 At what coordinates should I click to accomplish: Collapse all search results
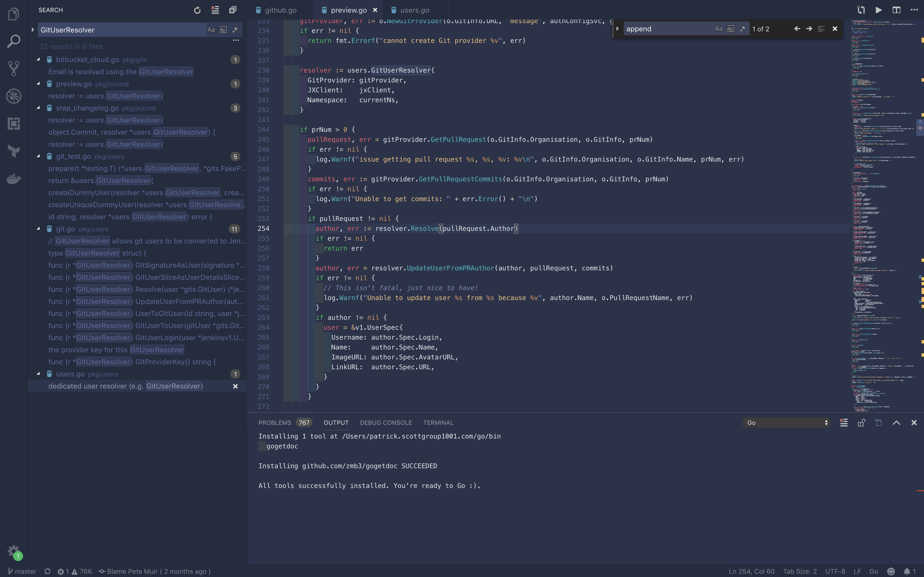[233, 10]
